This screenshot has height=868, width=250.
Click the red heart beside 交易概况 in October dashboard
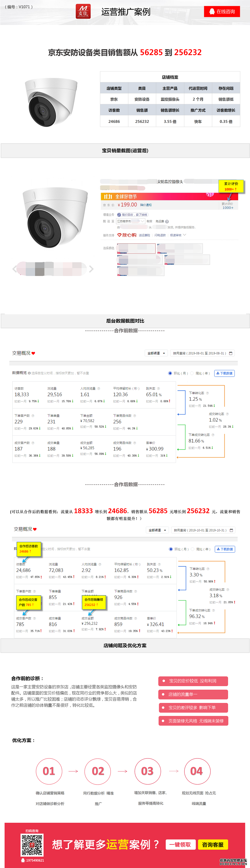pyautogui.click(x=35, y=529)
